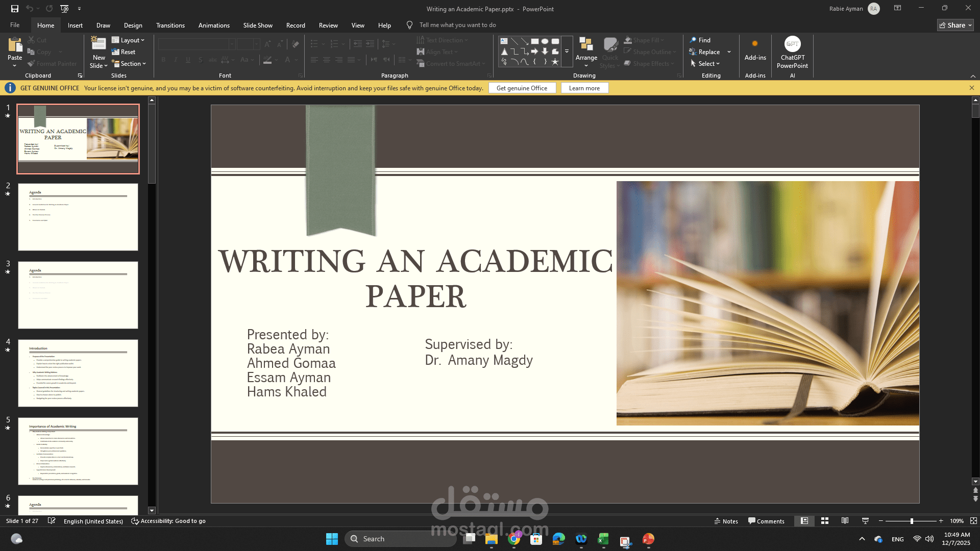Screen dimensions: 980x551
Task: Start Slide Show from status bar icon
Action: 865,521
